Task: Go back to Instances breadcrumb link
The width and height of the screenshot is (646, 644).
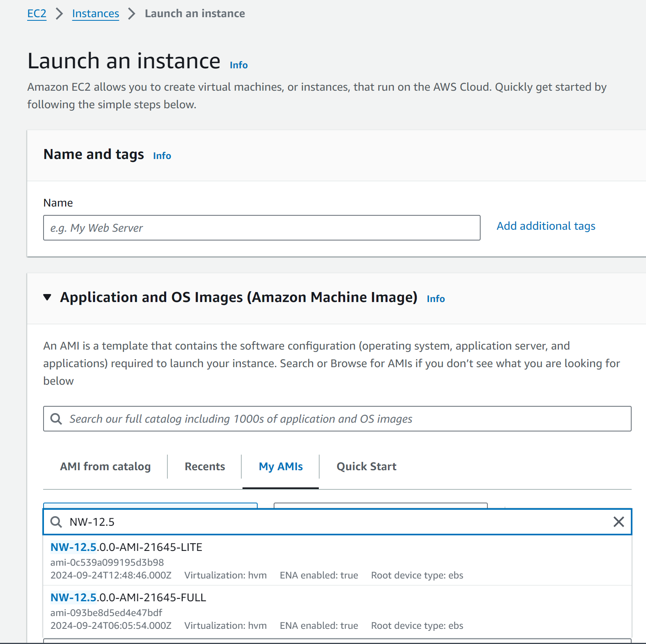Action: [95, 14]
